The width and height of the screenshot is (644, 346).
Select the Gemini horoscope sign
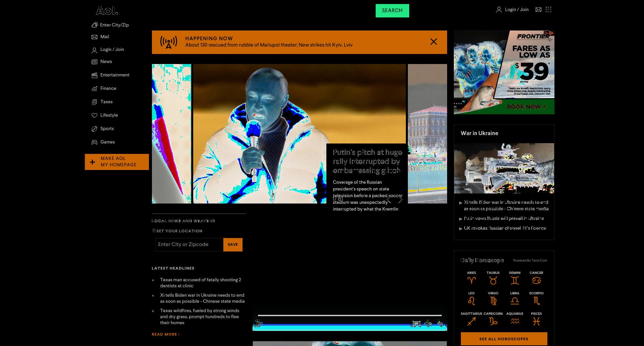[515, 278]
